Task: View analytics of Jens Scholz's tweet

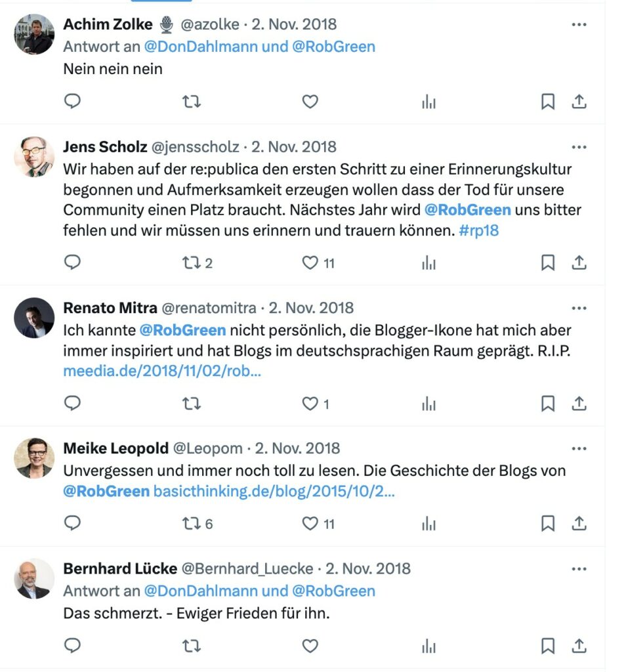Action: pos(428,262)
